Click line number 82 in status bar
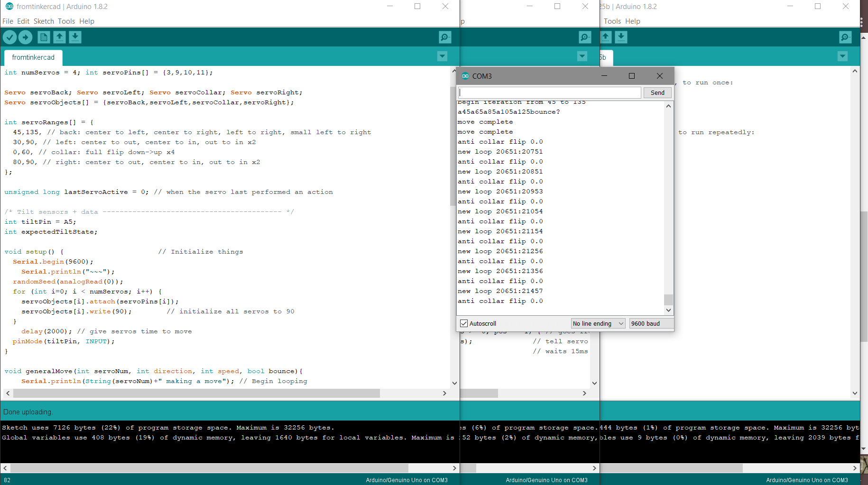868x485 pixels. (x=7, y=480)
